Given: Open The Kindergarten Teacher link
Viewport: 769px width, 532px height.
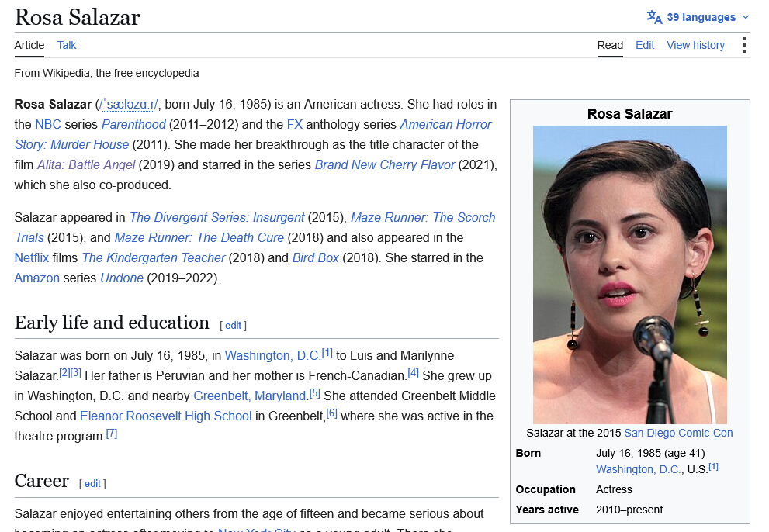Looking at the screenshot, I should tap(154, 258).
